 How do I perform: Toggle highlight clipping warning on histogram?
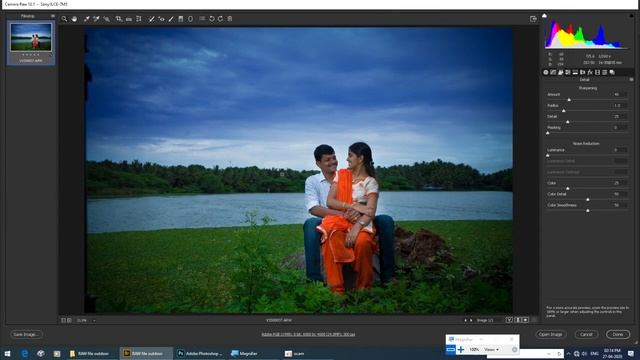point(631,16)
